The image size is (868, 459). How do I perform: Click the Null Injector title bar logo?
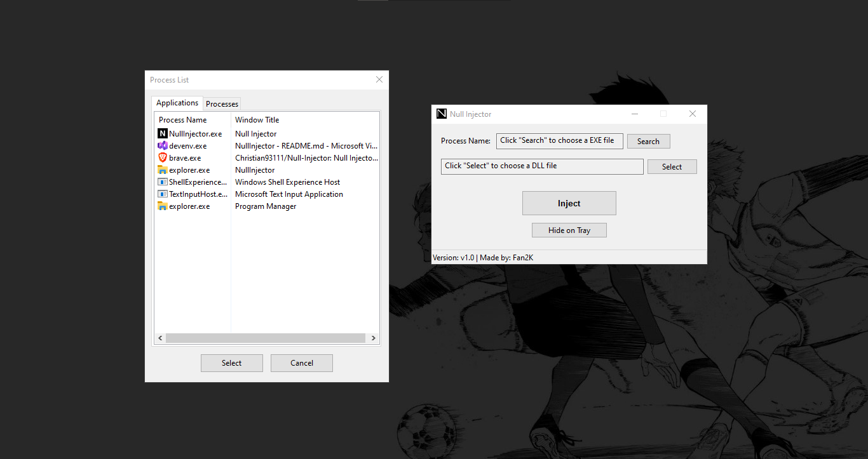point(442,114)
